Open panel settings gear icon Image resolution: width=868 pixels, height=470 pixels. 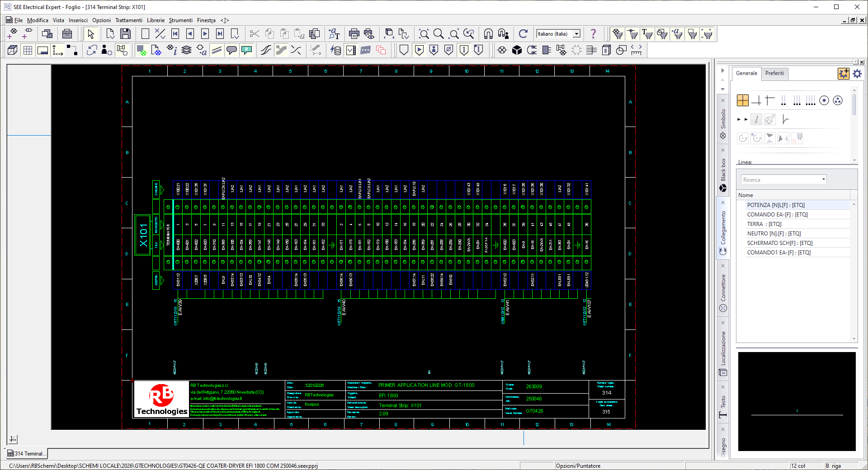[857, 73]
